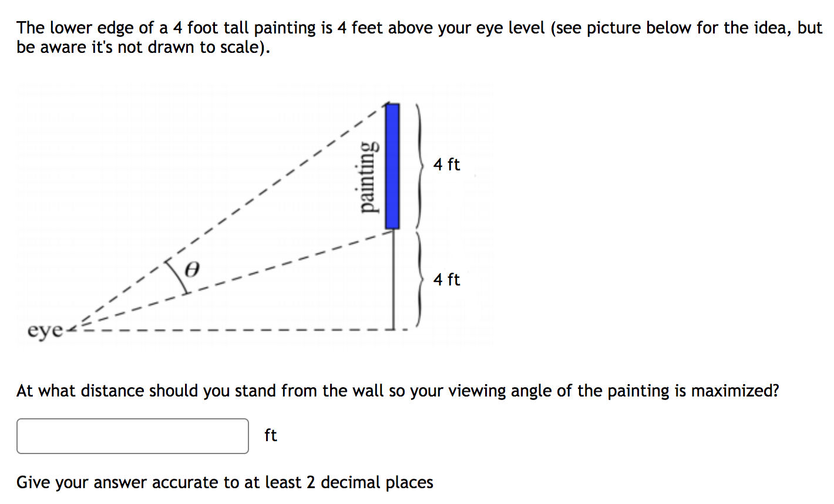Click the dashed horizontal eye-level line

[235, 330]
